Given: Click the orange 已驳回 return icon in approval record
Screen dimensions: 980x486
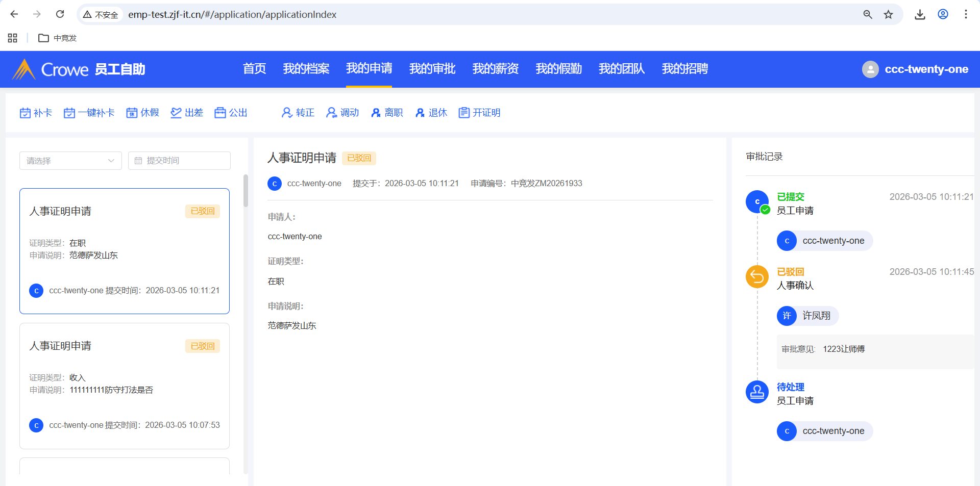Looking at the screenshot, I should pos(757,277).
